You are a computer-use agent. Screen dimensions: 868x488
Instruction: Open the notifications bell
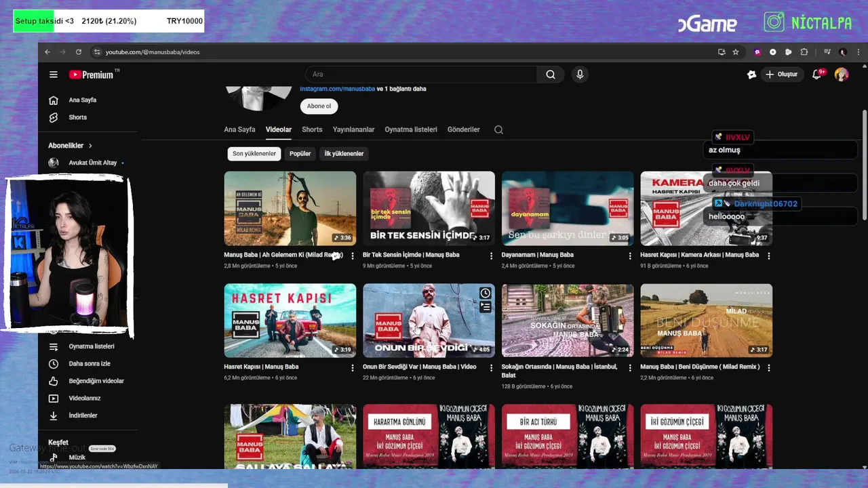tap(817, 75)
